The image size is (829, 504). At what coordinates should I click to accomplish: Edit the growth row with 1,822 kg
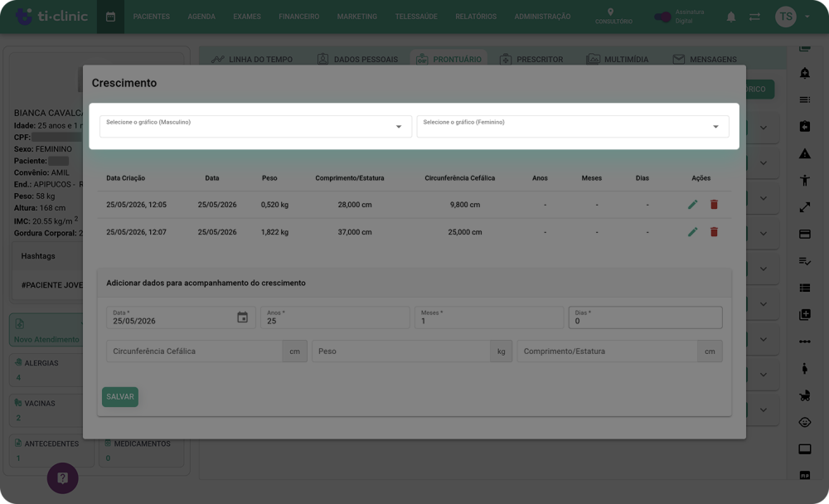click(x=692, y=232)
